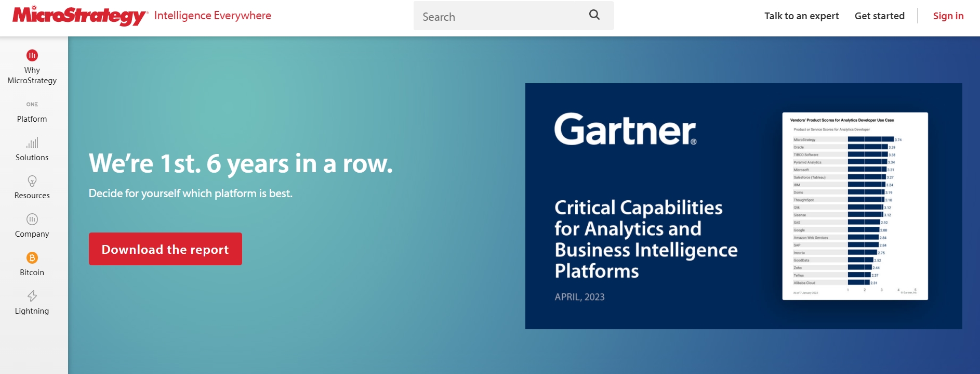Click Download the report button
The width and height of the screenshot is (980, 374).
tap(165, 249)
